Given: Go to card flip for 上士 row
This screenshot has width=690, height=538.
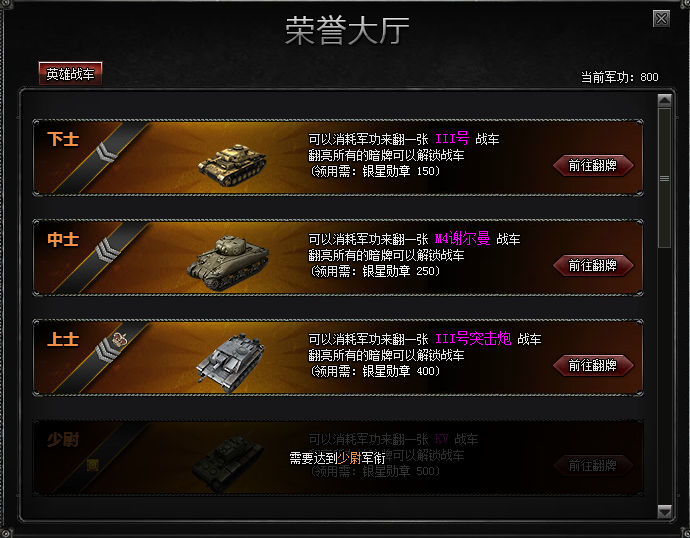Looking at the screenshot, I should [593, 365].
